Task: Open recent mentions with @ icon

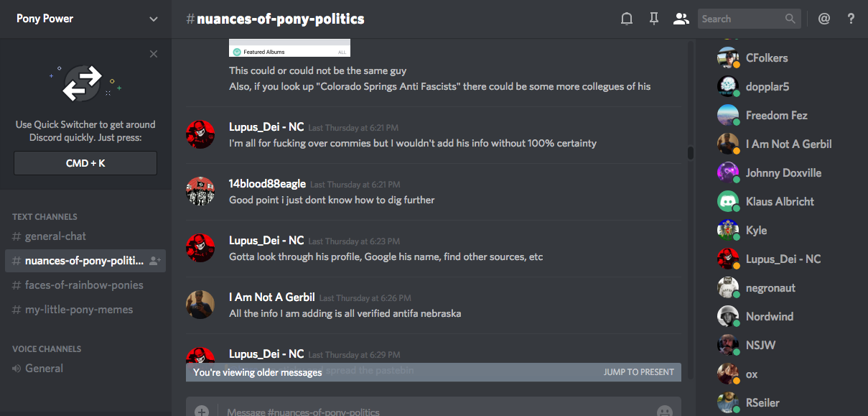Action: pos(824,19)
